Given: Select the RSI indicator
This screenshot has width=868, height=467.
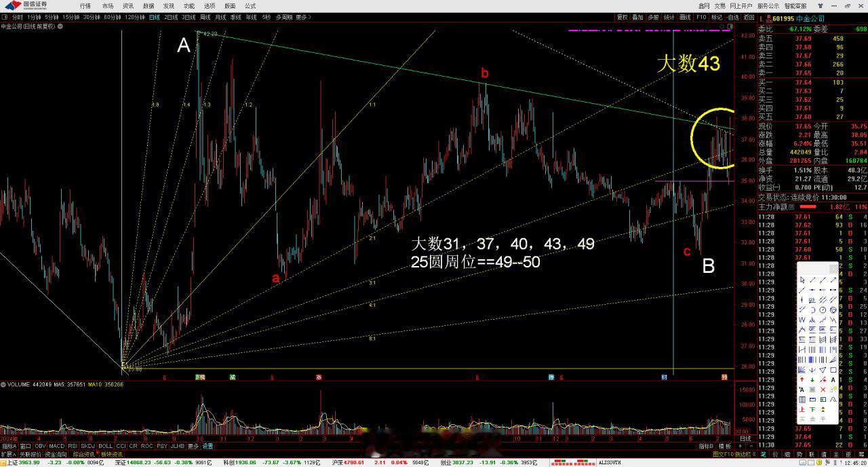Looking at the screenshot, I should coord(72,446).
